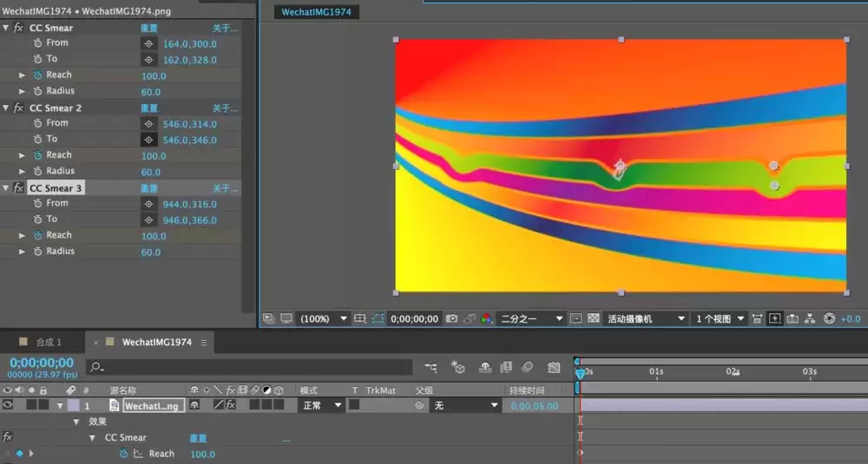Click the show channel RGB circles icon

tap(487, 318)
